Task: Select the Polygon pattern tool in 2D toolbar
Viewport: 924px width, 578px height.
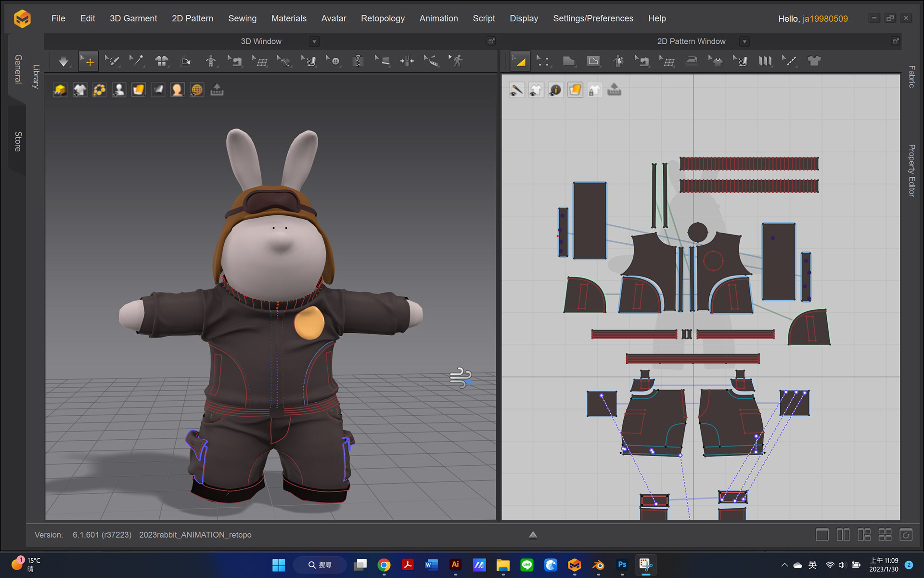Action: click(x=569, y=61)
